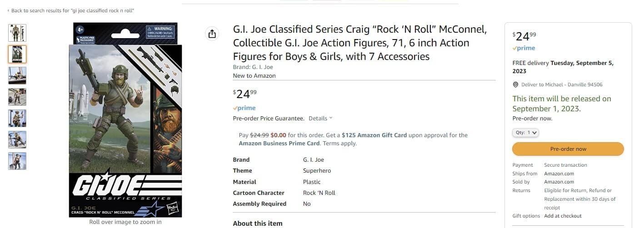Click the Prime logo in buy box
Screen dimensions: 644x228
click(x=524, y=48)
